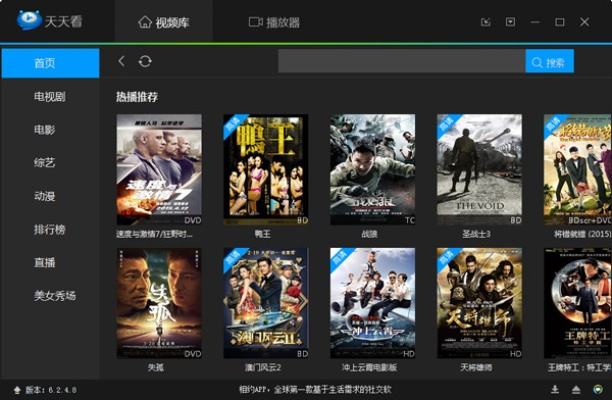Go back with the left arrow icon
Image resolution: width=612 pixels, height=400 pixels.
(x=121, y=61)
